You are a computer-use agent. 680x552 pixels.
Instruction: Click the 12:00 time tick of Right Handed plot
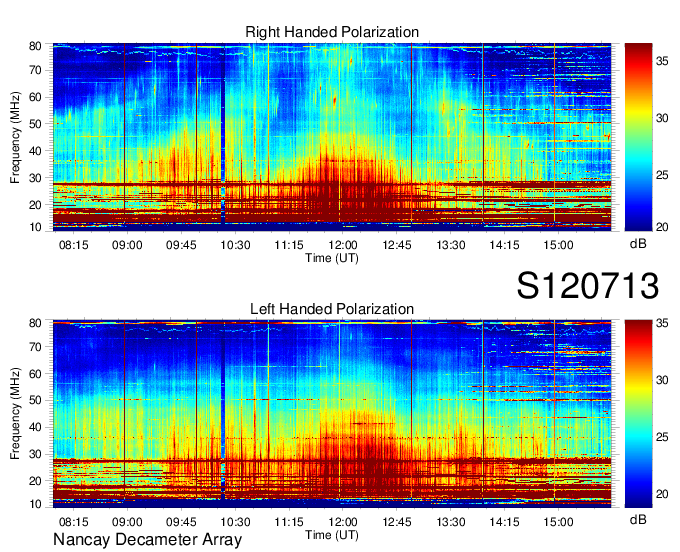pos(343,245)
